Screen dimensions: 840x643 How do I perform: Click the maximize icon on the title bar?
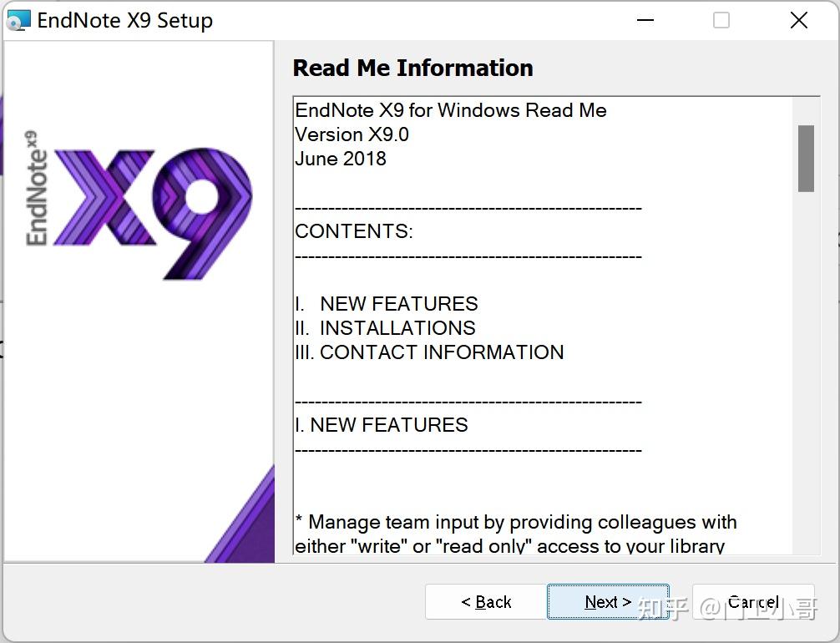pos(720,19)
